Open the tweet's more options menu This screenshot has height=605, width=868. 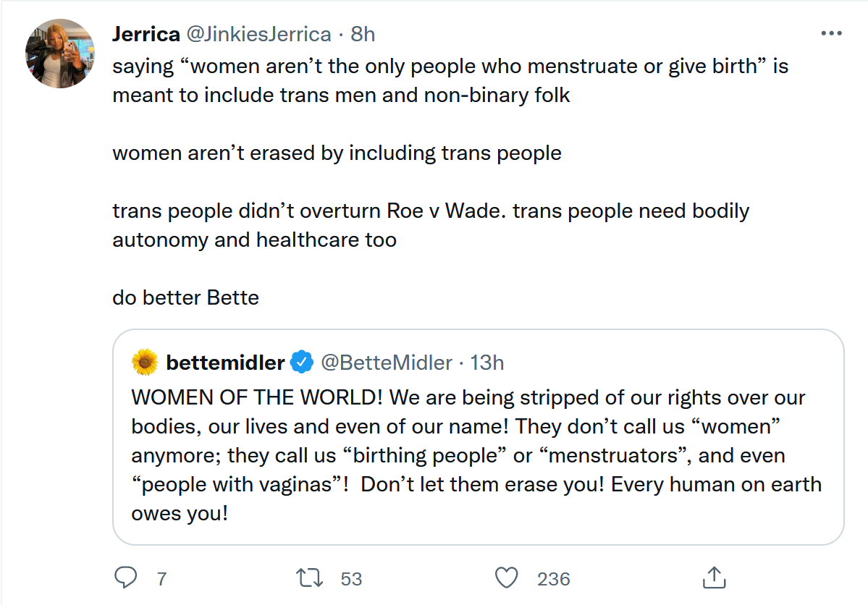[x=830, y=34]
